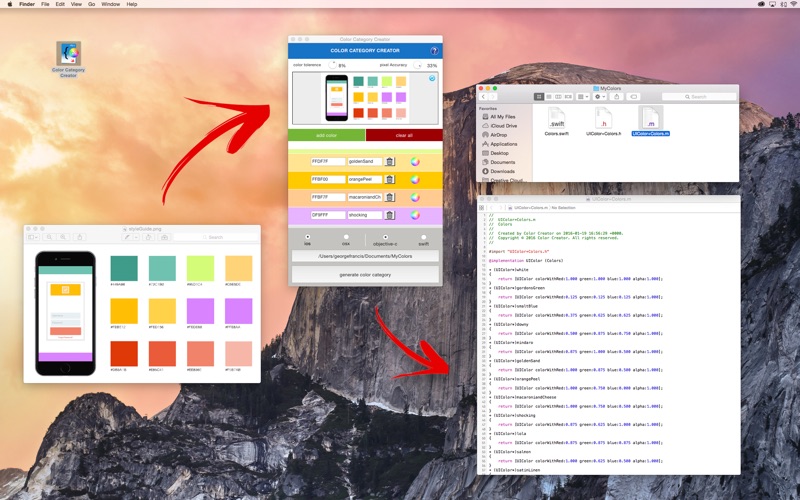Go back in the MyColors Finder window
The image size is (800, 500).
(x=483, y=96)
